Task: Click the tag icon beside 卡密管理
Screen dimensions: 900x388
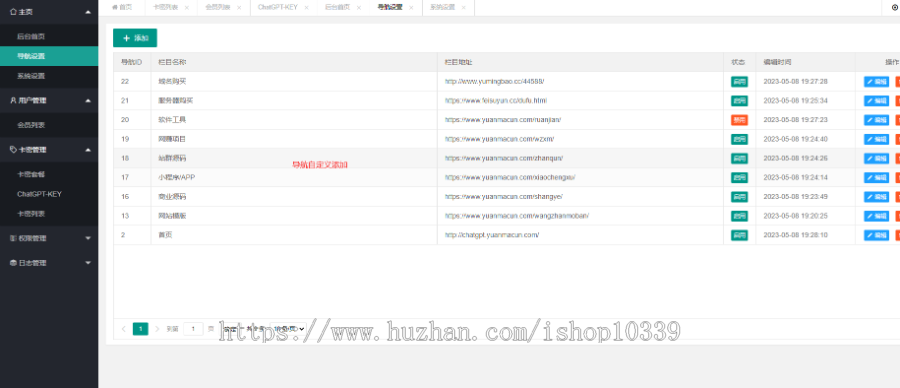Action: (13, 150)
